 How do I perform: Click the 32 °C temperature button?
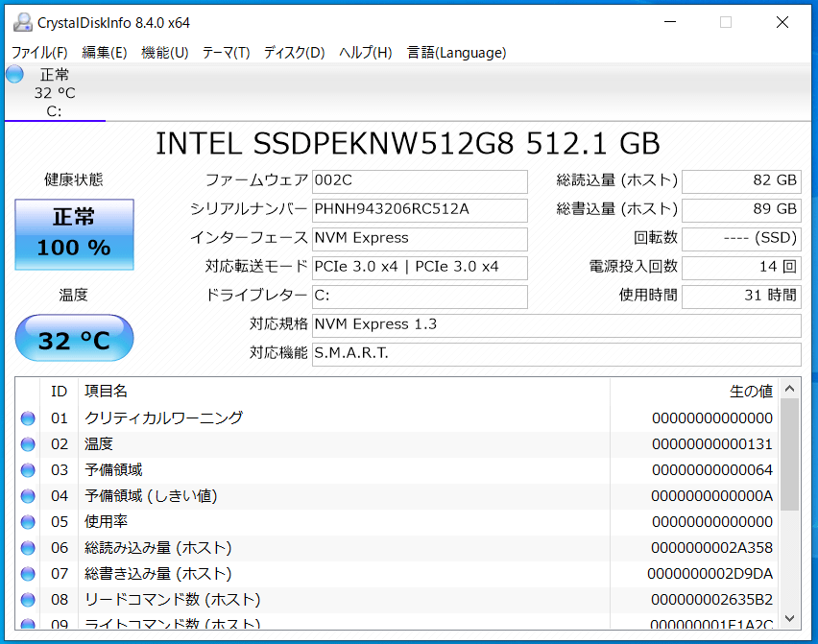click(x=74, y=338)
